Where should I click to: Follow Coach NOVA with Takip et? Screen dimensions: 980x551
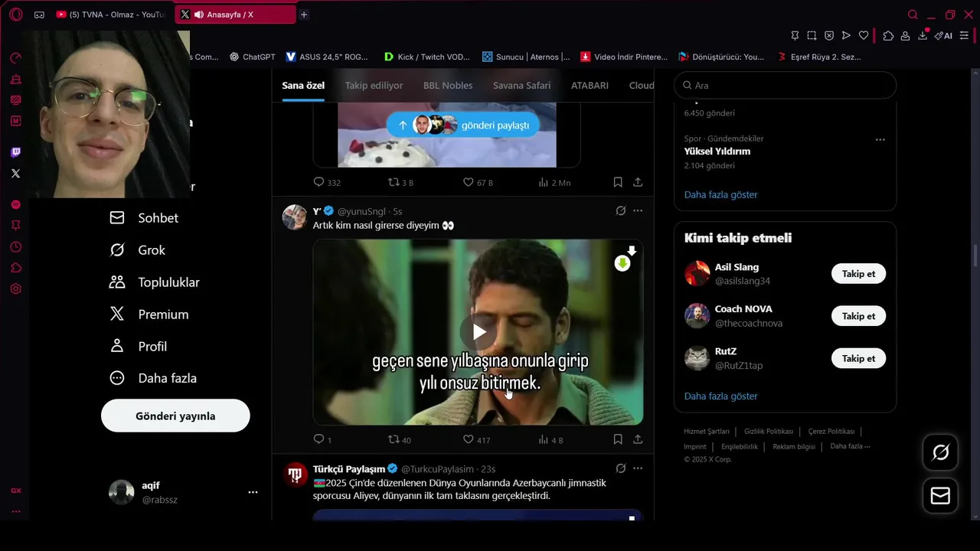[x=858, y=316]
